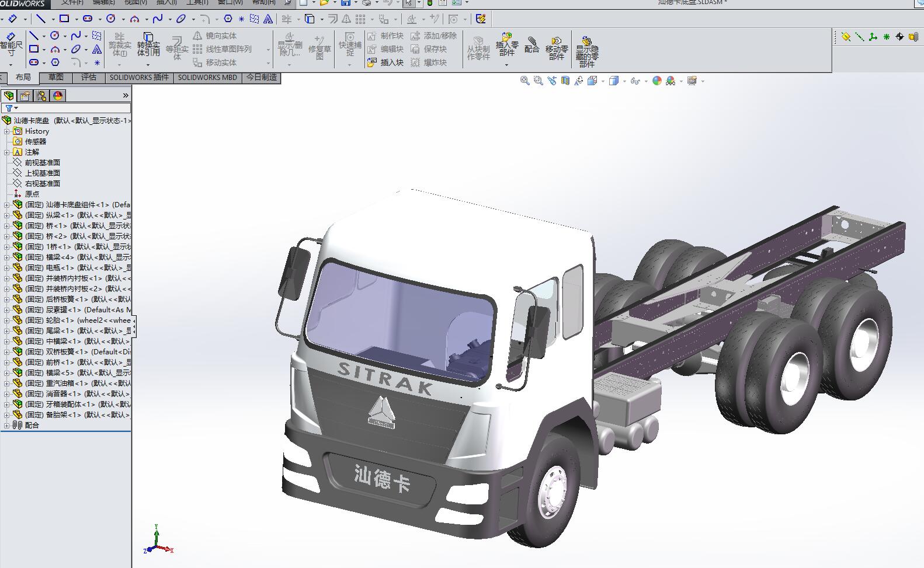Click the mate reference icon in right toolbar
This screenshot has height=568, width=924.
pos(913,37)
